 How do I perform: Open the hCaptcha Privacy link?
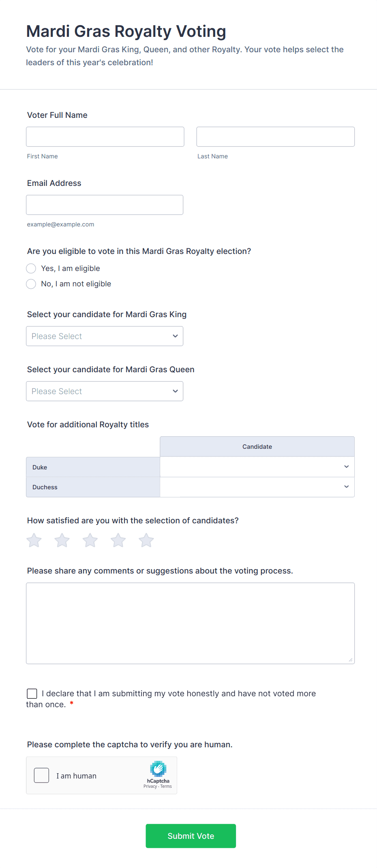(x=150, y=786)
